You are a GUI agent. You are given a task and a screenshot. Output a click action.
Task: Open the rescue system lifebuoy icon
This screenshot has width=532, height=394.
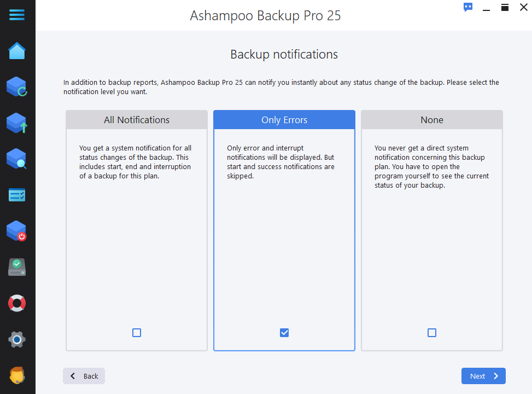coord(17,303)
